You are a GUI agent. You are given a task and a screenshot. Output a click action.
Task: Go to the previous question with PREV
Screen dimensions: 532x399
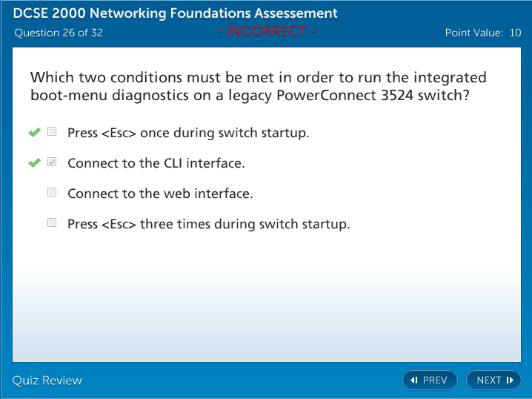429,380
